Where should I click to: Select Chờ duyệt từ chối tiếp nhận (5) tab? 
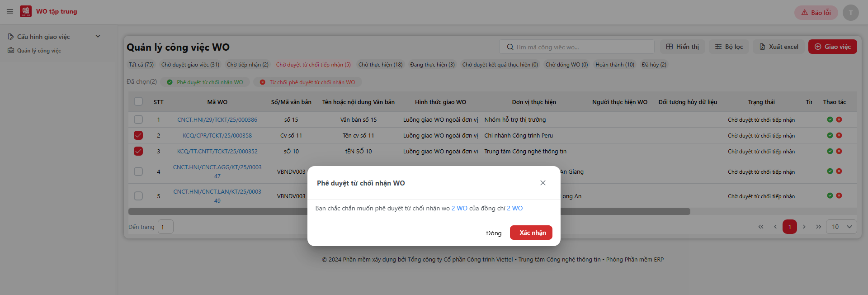(x=313, y=65)
